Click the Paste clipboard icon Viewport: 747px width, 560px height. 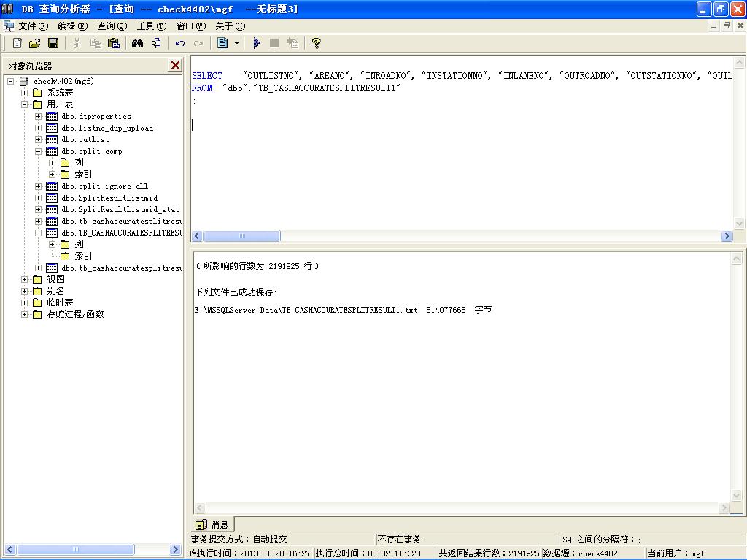[114, 43]
